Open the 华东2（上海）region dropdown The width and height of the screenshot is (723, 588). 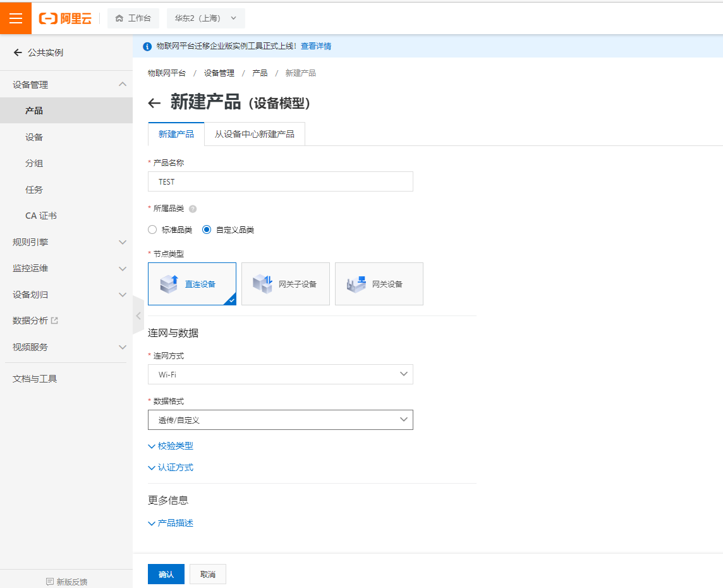coord(205,18)
